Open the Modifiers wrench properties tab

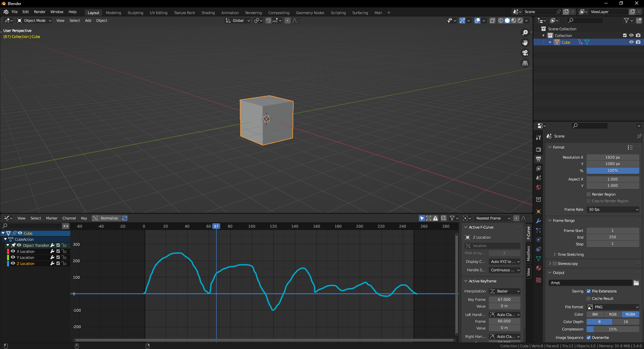(x=539, y=221)
